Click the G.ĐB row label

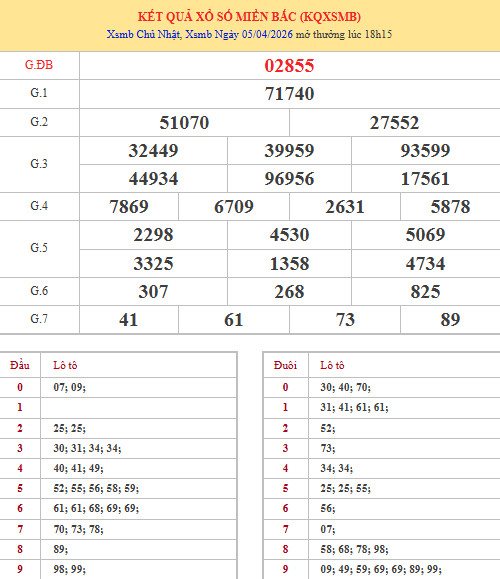coord(39,65)
